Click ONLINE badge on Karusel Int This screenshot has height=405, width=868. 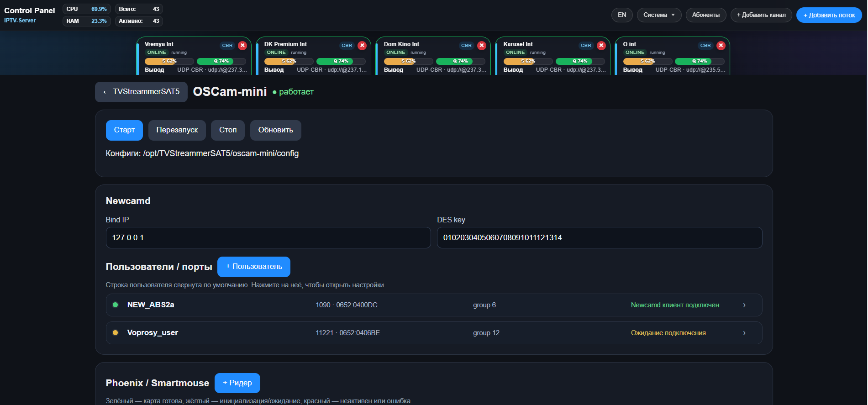pos(516,53)
